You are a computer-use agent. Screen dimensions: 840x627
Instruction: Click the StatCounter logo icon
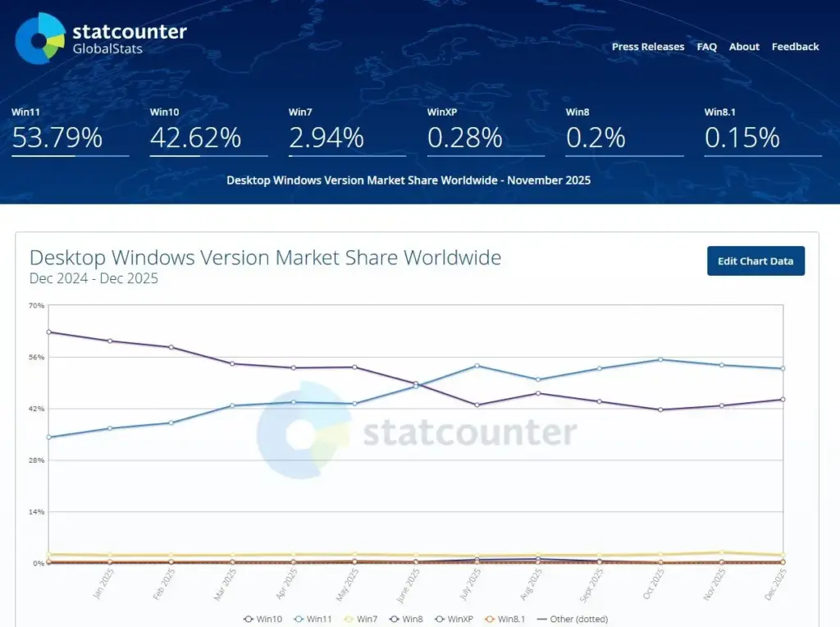point(37,39)
